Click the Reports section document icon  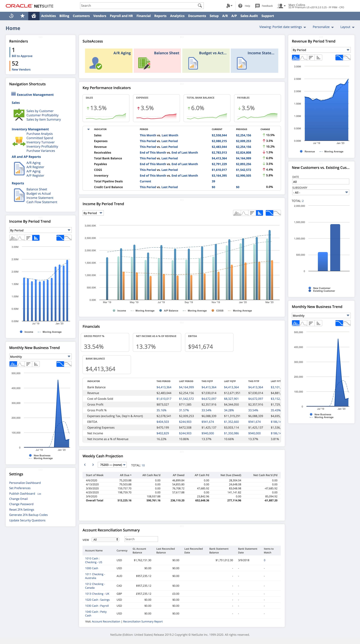point(19,195)
